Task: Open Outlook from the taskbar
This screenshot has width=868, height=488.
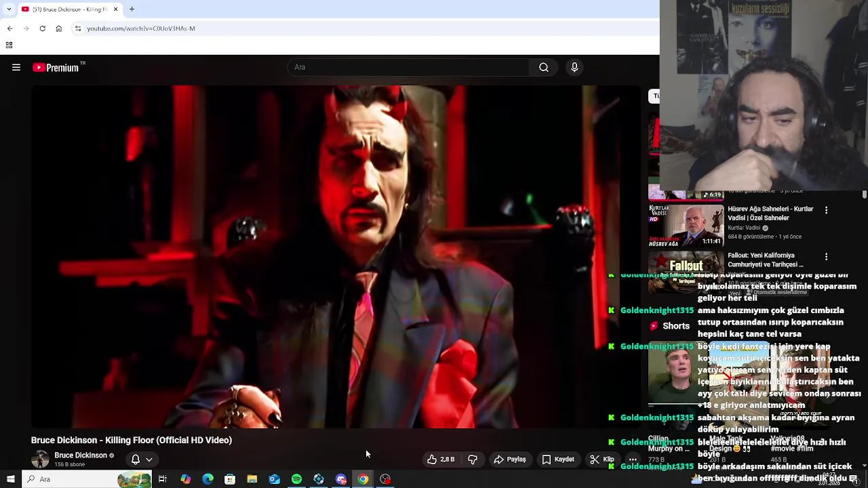Action: (x=274, y=479)
